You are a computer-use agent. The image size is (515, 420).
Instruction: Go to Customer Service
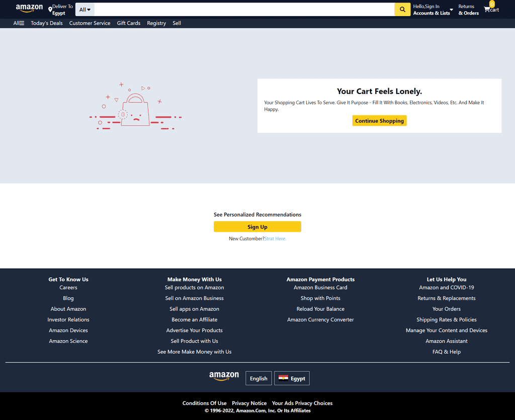[x=90, y=23]
